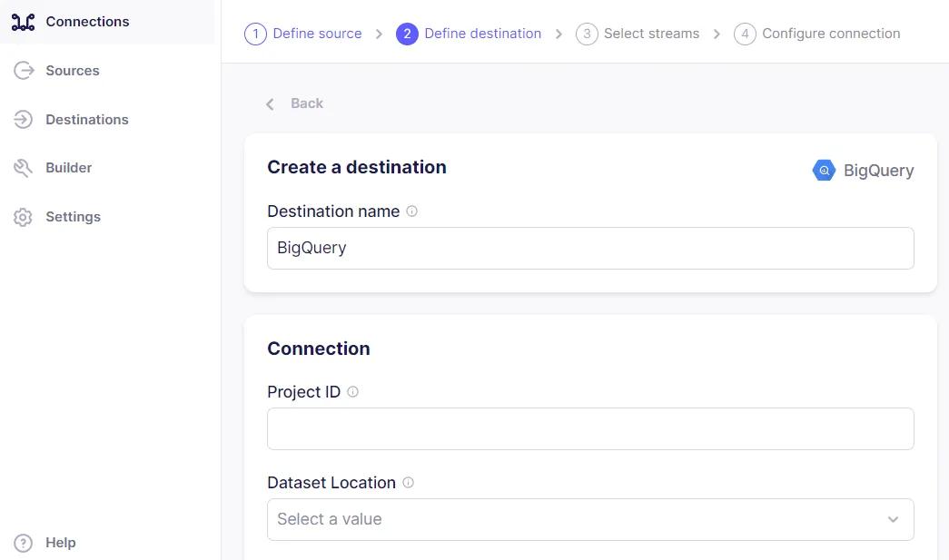Focus the Destination name text field
Screen dimensions: 949x560
tap(590, 248)
